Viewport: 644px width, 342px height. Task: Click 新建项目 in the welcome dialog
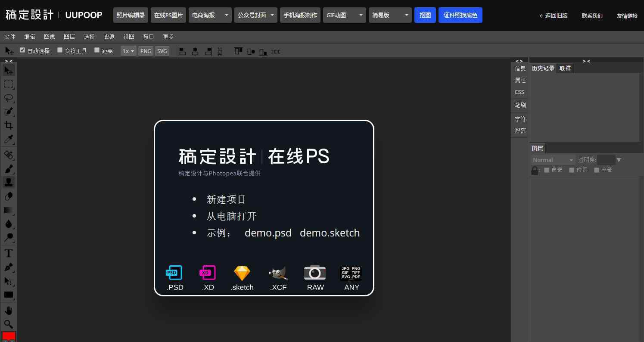click(226, 199)
